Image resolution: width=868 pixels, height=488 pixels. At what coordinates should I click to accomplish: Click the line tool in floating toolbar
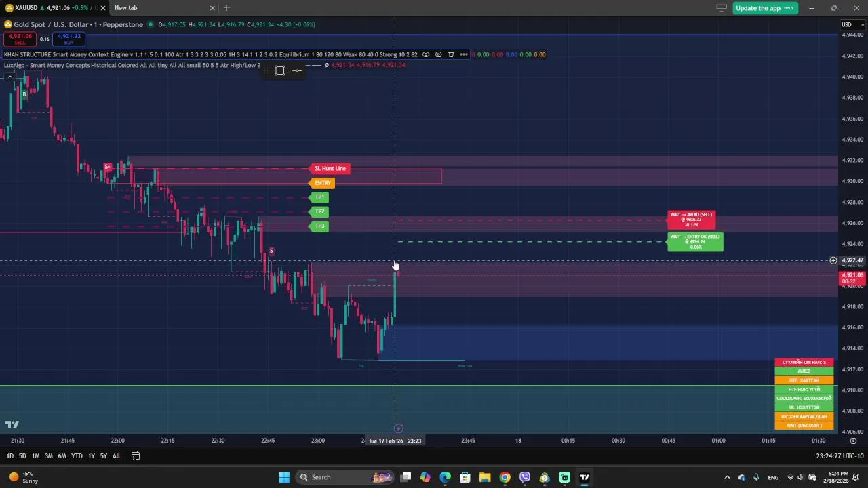[297, 70]
